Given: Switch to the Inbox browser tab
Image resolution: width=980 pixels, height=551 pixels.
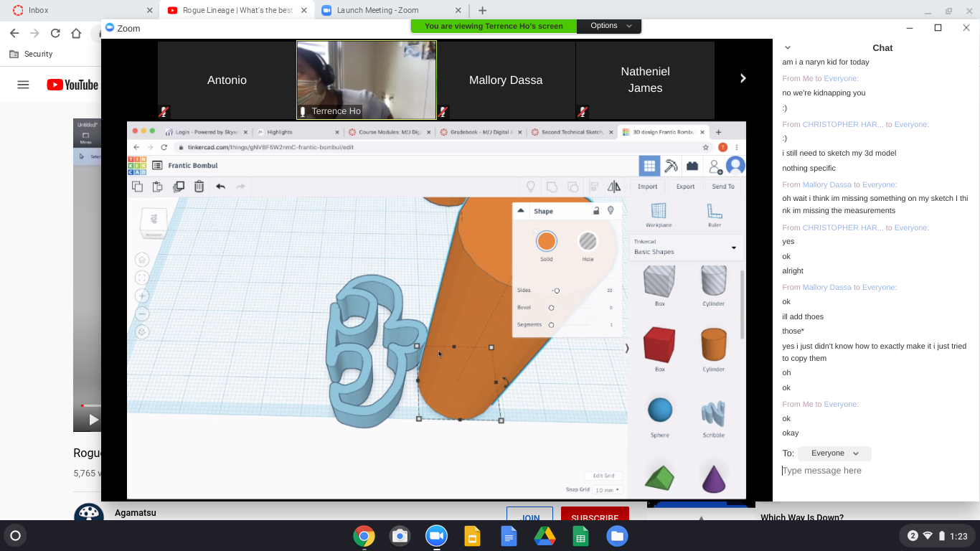Looking at the screenshot, I should click(79, 11).
